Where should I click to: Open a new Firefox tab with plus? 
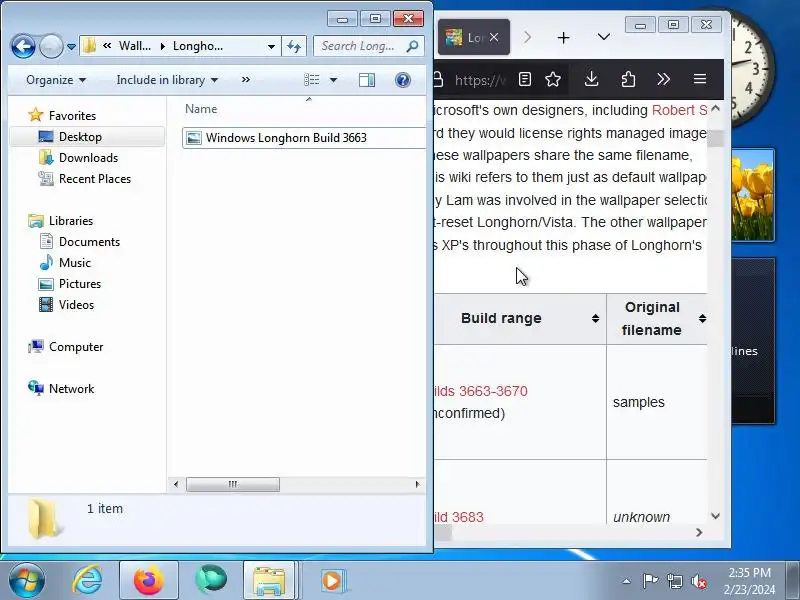563,38
